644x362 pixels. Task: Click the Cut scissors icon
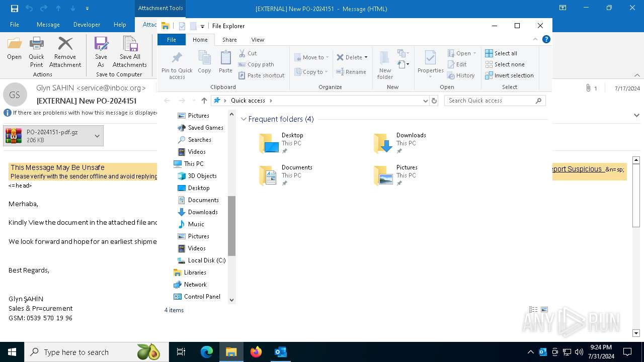[242, 53]
